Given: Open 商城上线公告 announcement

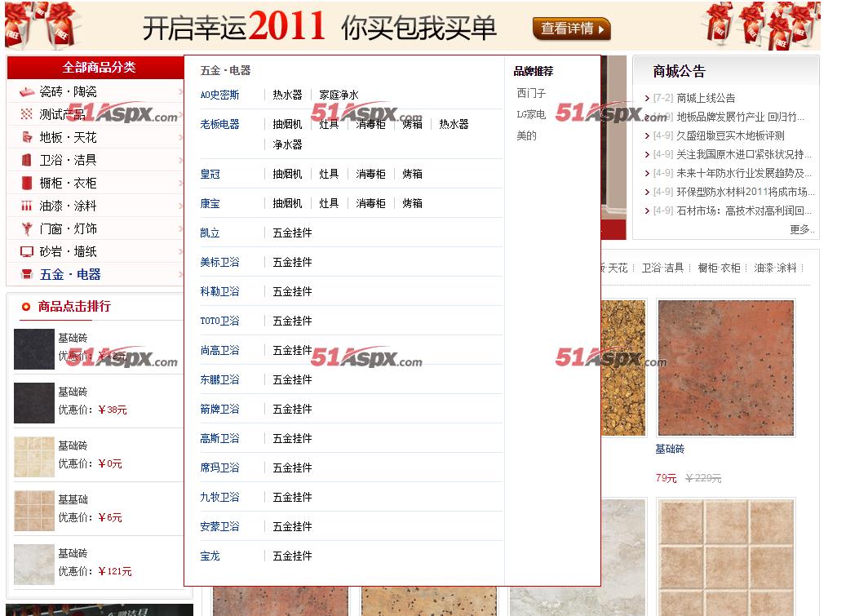Looking at the screenshot, I should click(706, 98).
